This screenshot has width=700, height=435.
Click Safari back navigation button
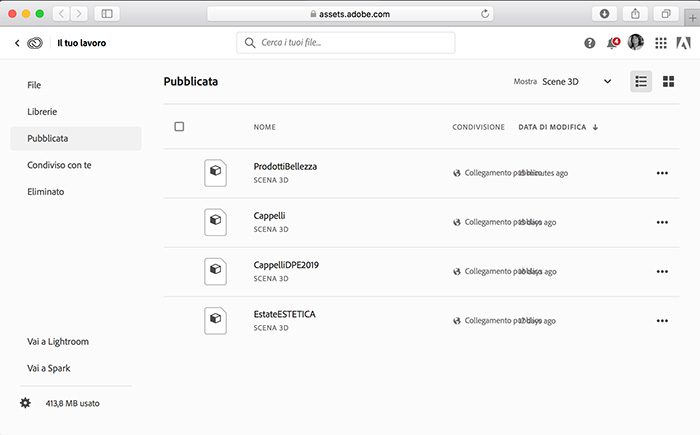[x=61, y=14]
